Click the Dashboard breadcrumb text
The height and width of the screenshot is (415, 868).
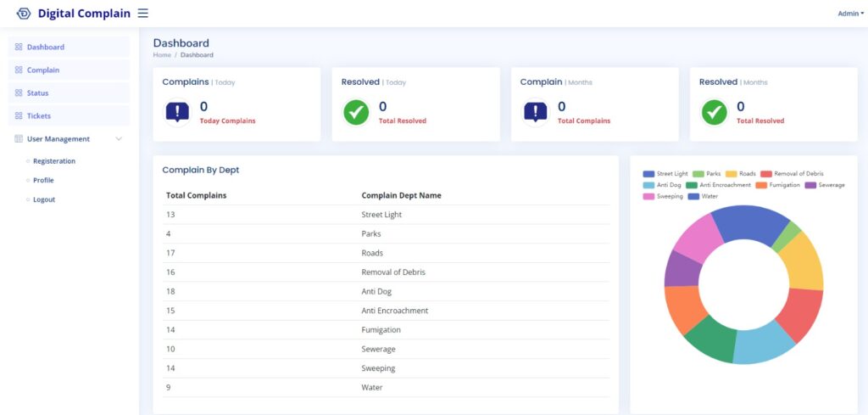[197, 55]
